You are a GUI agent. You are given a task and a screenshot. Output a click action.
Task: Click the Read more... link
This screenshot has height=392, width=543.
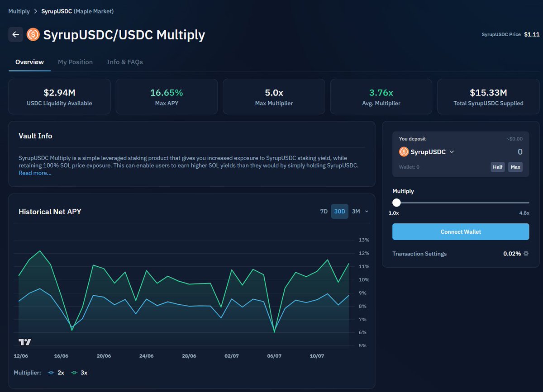coord(35,173)
